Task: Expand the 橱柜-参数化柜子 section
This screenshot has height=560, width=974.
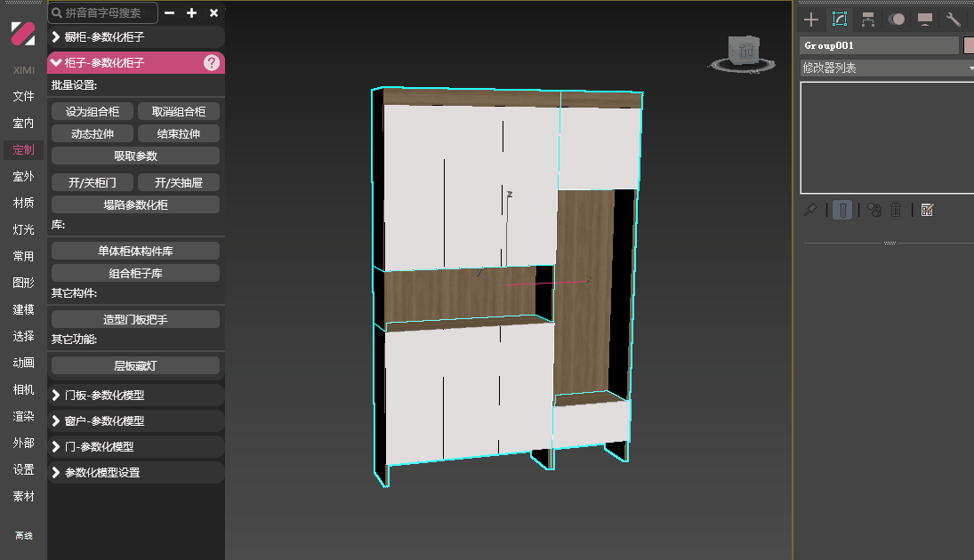Action: [135, 37]
